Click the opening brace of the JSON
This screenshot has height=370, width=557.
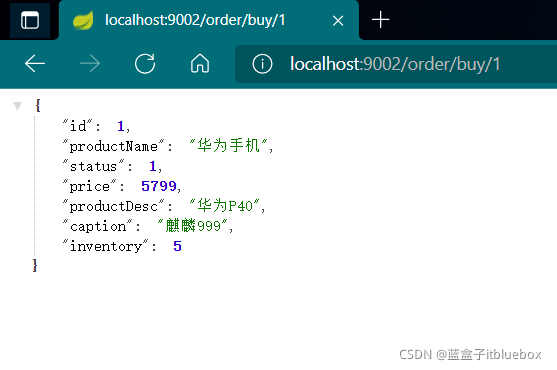pyautogui.click(x=38, y=105)
